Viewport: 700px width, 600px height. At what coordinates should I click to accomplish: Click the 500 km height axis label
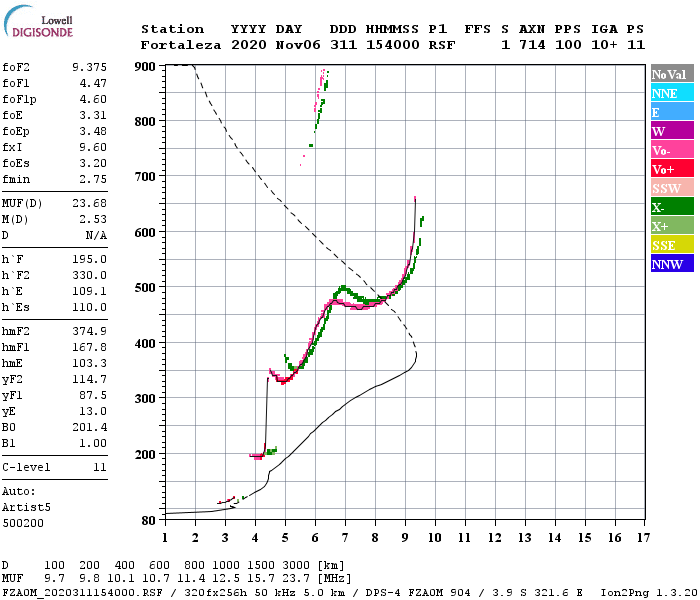tap(145, 288)
